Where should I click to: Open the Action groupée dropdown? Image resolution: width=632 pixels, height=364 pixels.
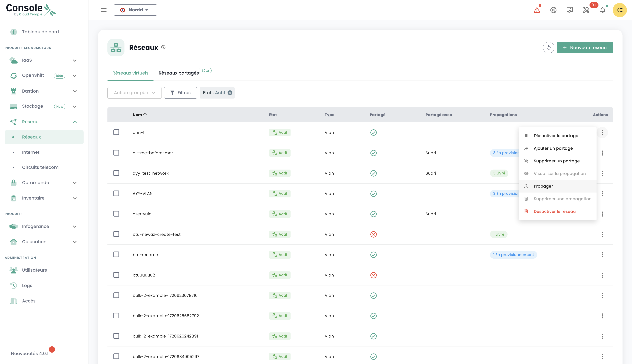pos(134,93)
